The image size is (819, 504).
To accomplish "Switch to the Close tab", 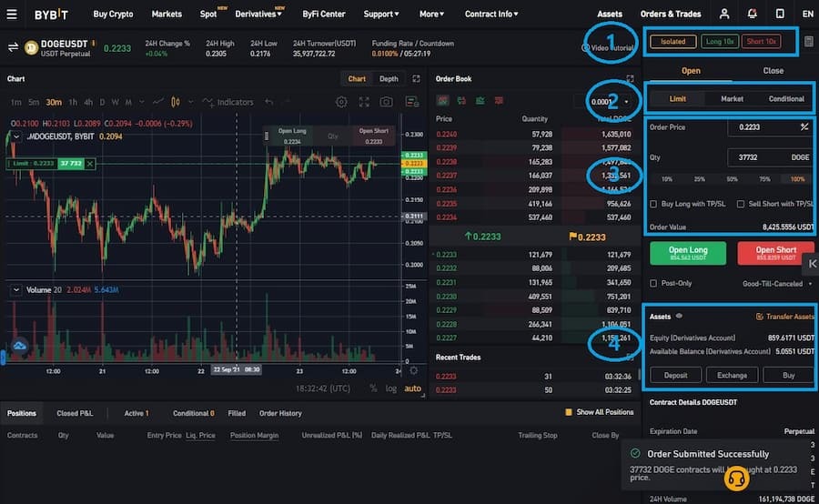I will pos(773,71).
